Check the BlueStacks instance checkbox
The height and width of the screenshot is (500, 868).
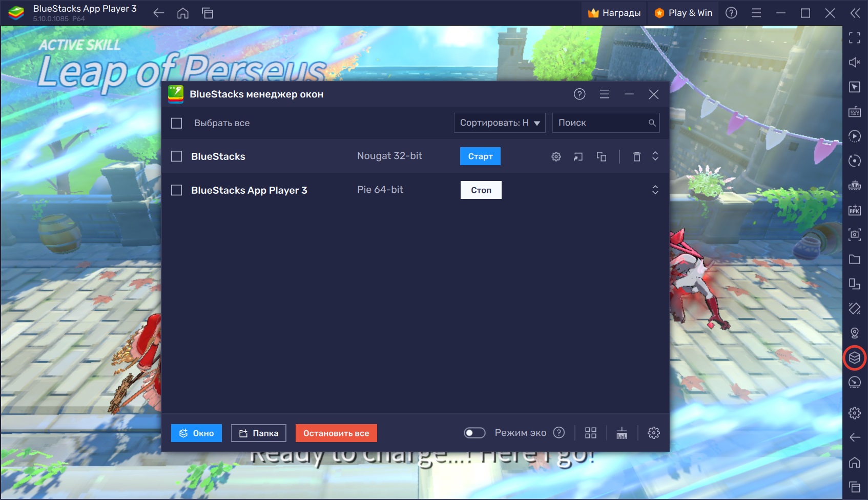tap(176, 156)
